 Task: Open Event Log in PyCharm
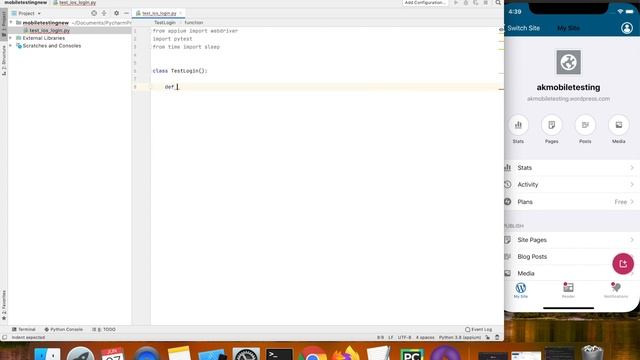point(478,329)
